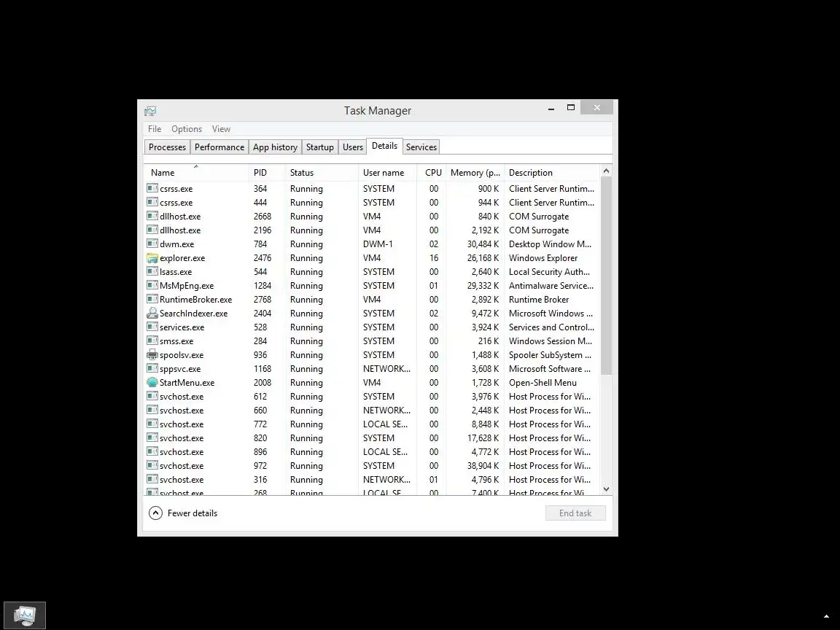
Task: Click the Spooler SubSystem description
Action: [x=551, y=355]
